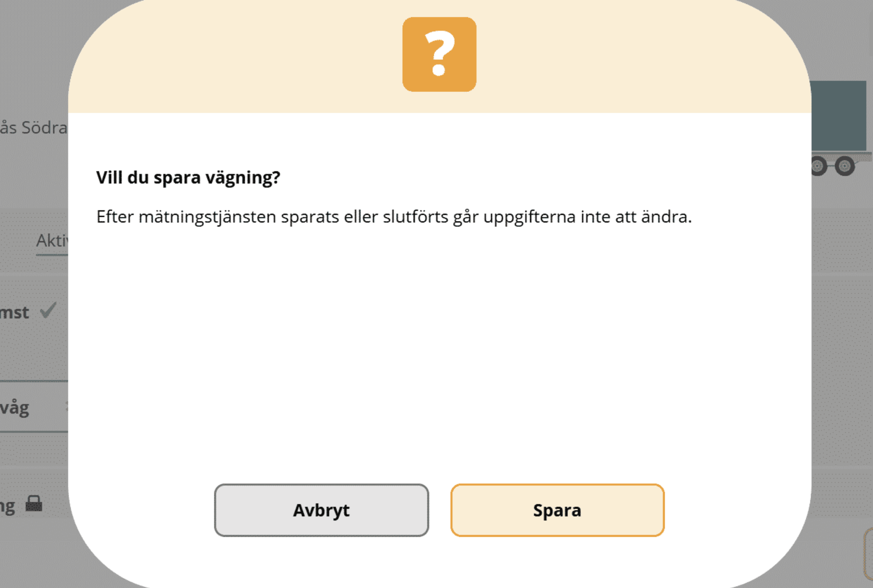The image size is (873, 588).
Task: Click the empty white dialog body area
Action: point(439,347)
